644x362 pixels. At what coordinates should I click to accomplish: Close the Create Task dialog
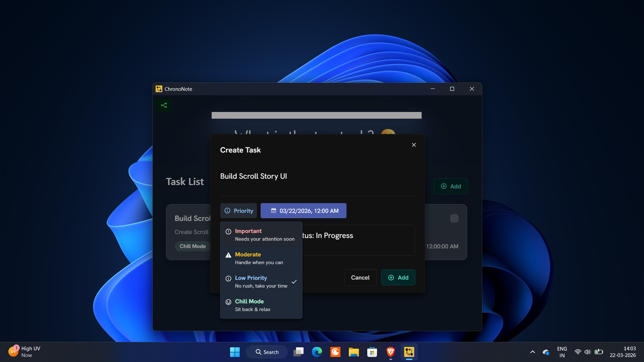point(414,145)
